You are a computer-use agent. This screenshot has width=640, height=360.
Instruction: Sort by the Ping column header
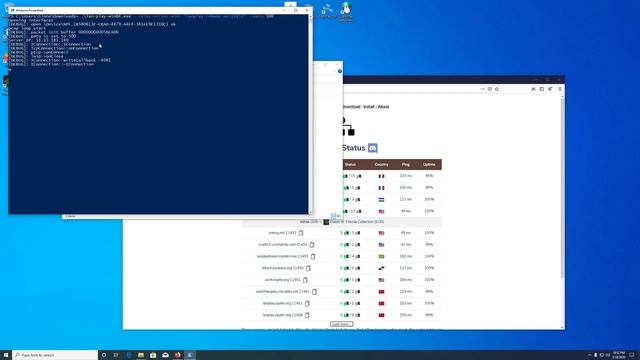click(x=406, y=164)
